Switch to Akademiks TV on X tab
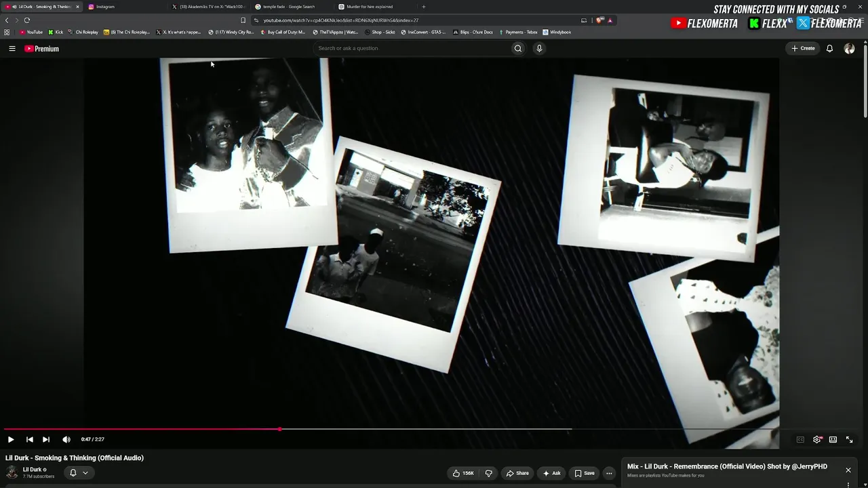Viewport: 868px width, 488px height. click(x=210, y=7)
